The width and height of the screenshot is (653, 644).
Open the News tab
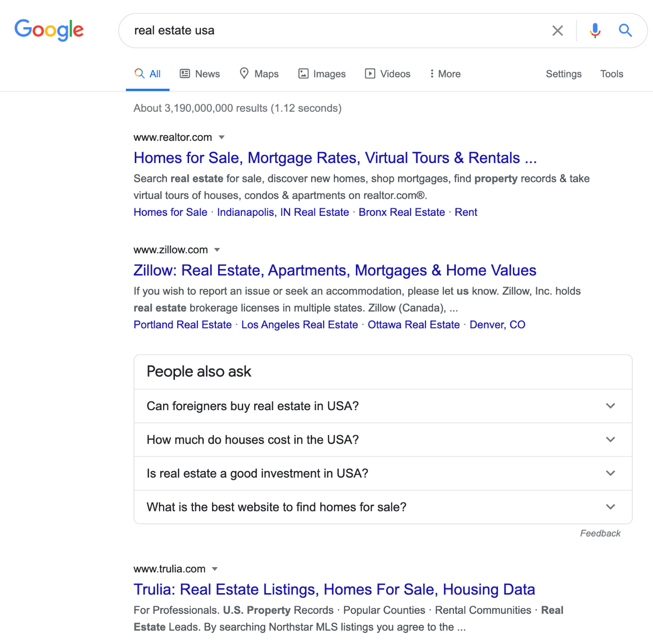pos(200,74)
